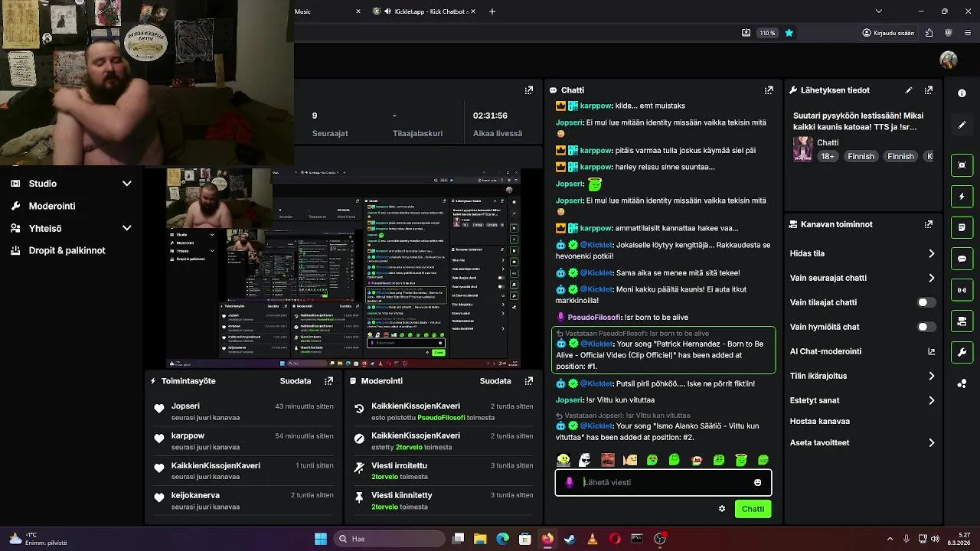Screen dimensions: 980x551
Task: Open the info icon in right sidebar
Action: [x=962, y=93]
